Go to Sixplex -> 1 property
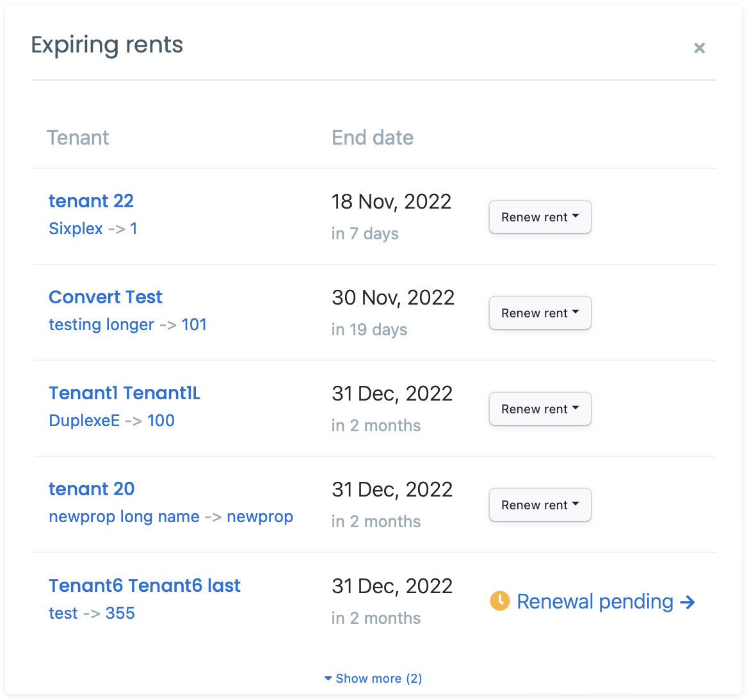The height and width of the screenshot is (700, 749). pyautogui.click(x=93, y=228)
